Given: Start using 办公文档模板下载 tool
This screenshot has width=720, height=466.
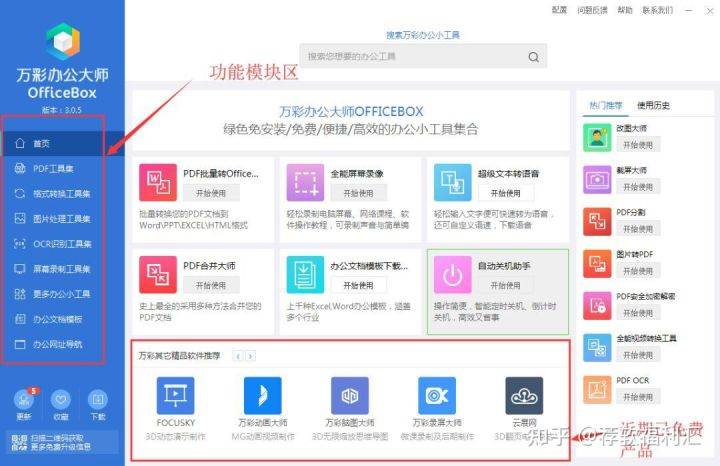Looking at the screenshot, I should (x=358, y=285).
